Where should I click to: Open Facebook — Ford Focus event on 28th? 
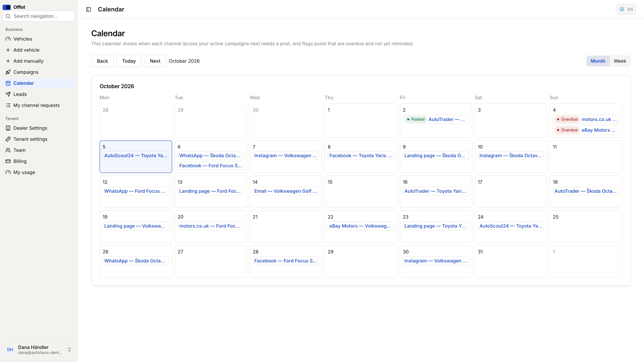coord(285,261)
